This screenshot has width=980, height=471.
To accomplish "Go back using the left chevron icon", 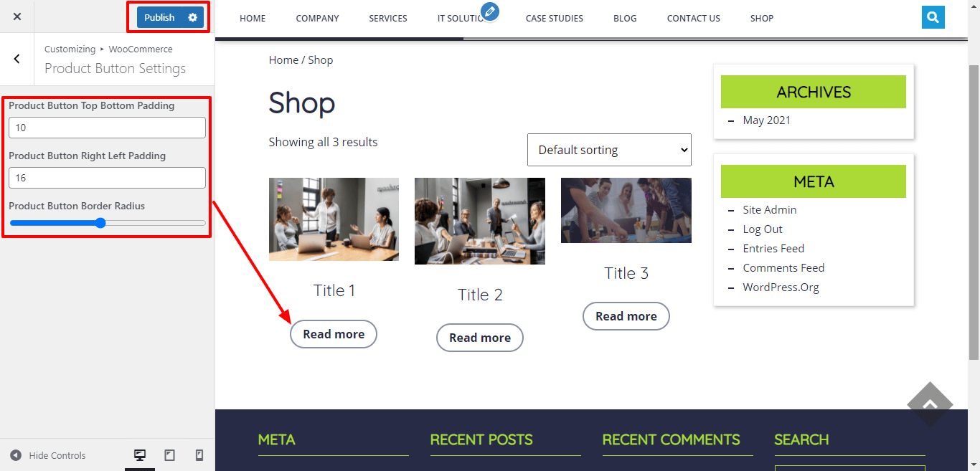I will pos(17,59).
